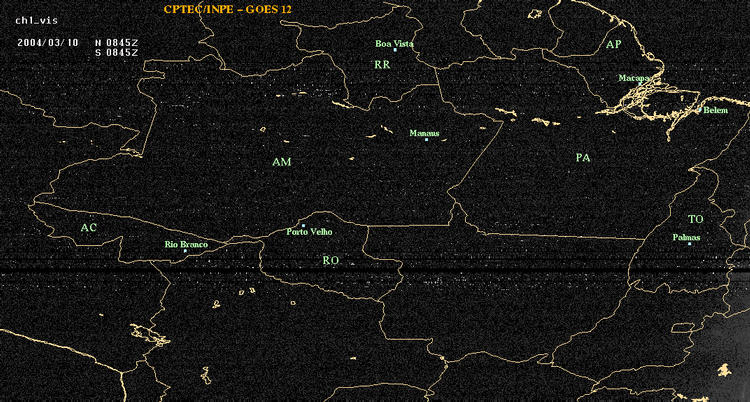Click the Porto Velho city label
The width and height of the screenshot is (750, 402).
[x=309, y=232]
